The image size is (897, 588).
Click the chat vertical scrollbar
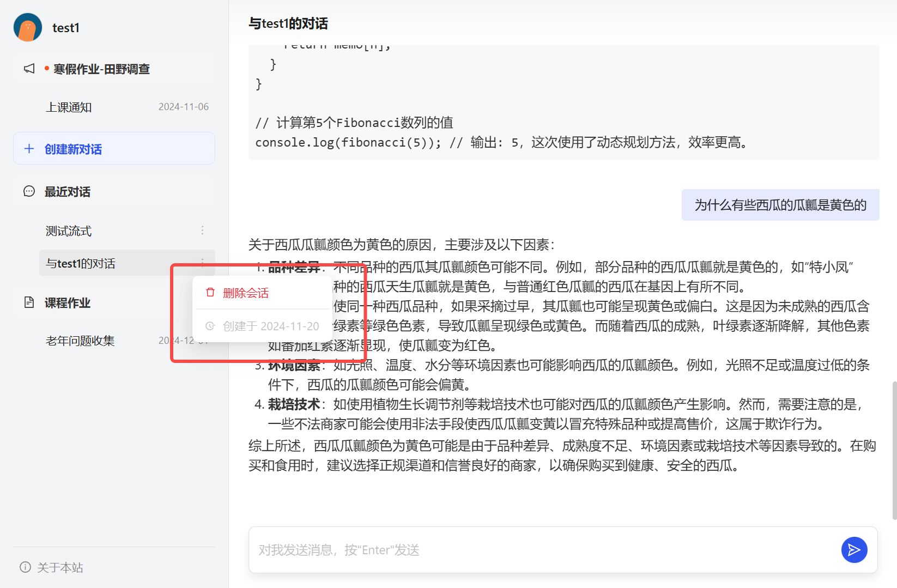click(894, 451)
